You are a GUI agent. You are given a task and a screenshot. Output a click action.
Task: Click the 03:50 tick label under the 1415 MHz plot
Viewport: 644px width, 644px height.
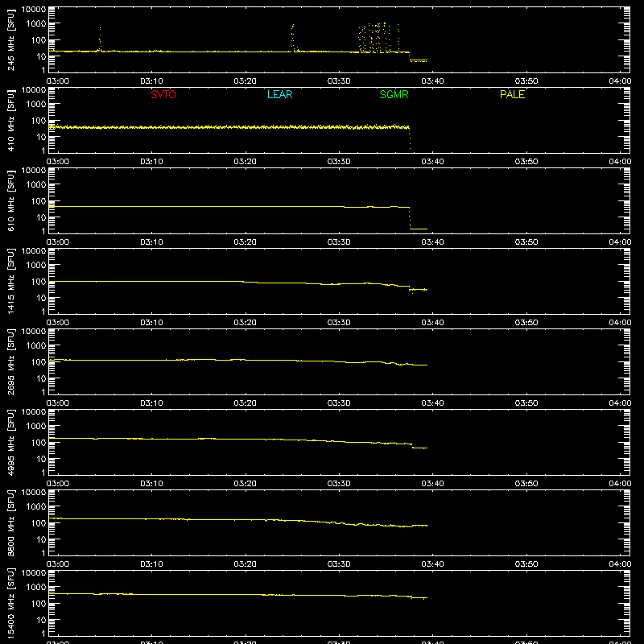pyautogui.click(x=526, y=323)
